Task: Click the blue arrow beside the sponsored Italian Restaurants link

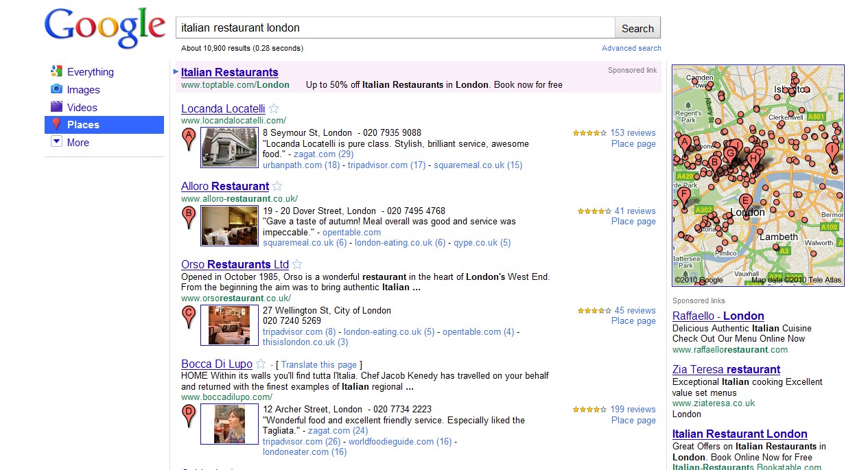Action: coord(176,71)
